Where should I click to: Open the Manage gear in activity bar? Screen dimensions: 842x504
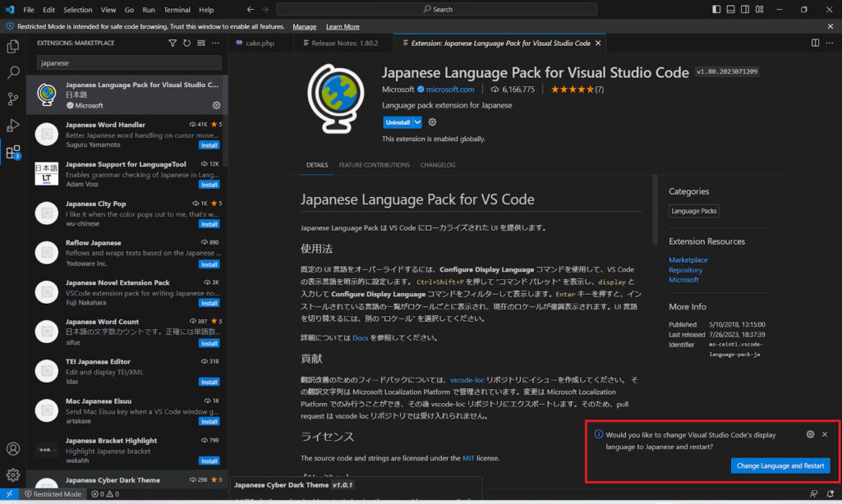coord(13,475)
